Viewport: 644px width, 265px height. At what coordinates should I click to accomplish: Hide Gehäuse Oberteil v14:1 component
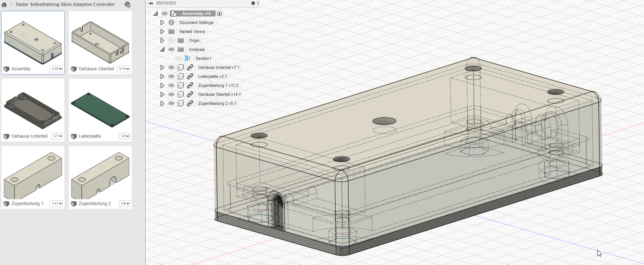click(x=171, y=94)
